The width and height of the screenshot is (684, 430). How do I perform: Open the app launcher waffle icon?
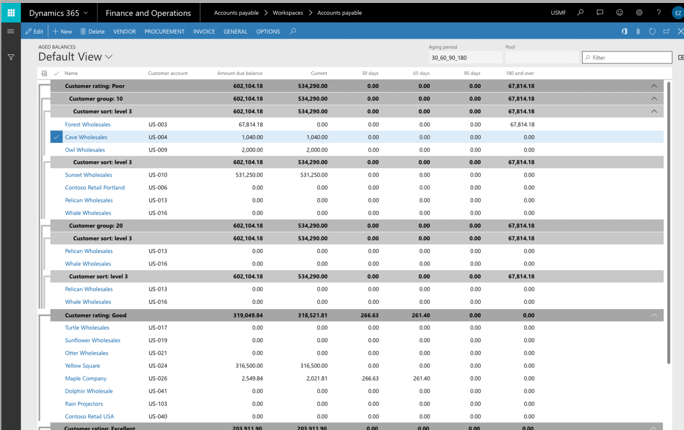[11, 13]
